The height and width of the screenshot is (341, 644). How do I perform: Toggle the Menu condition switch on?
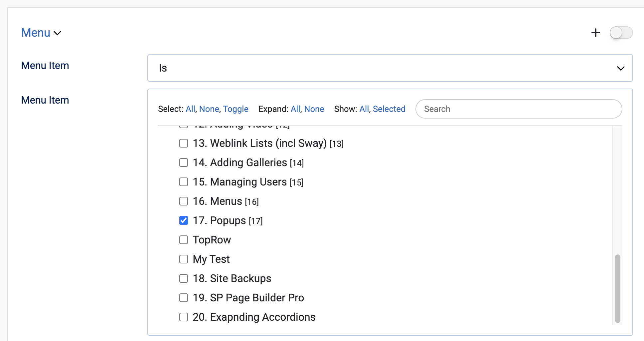pyautogui.click(x=621, y=33)
